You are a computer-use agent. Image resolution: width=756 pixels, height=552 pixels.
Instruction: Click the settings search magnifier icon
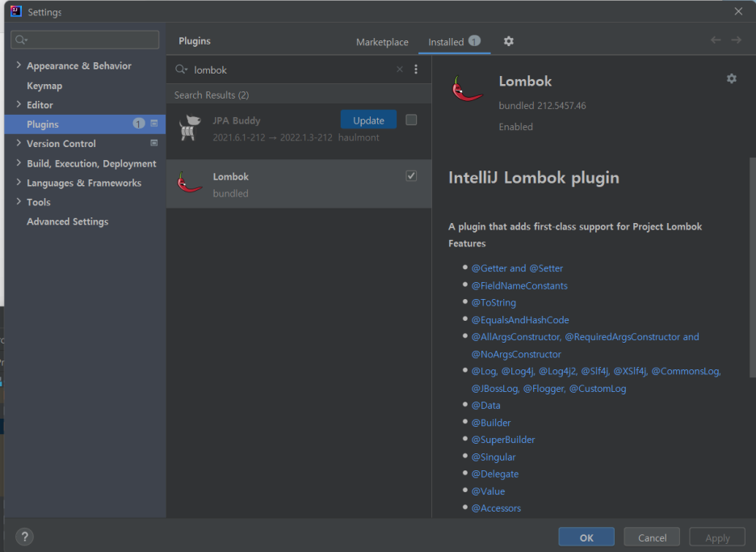coord(21,40)
